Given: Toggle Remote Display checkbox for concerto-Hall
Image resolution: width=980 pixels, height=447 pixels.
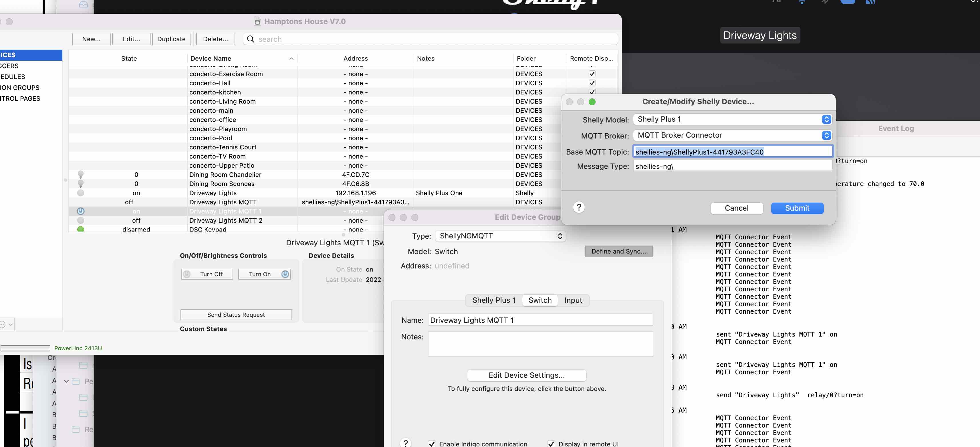Looking at the screenshot, I should (x=592, y=83).
